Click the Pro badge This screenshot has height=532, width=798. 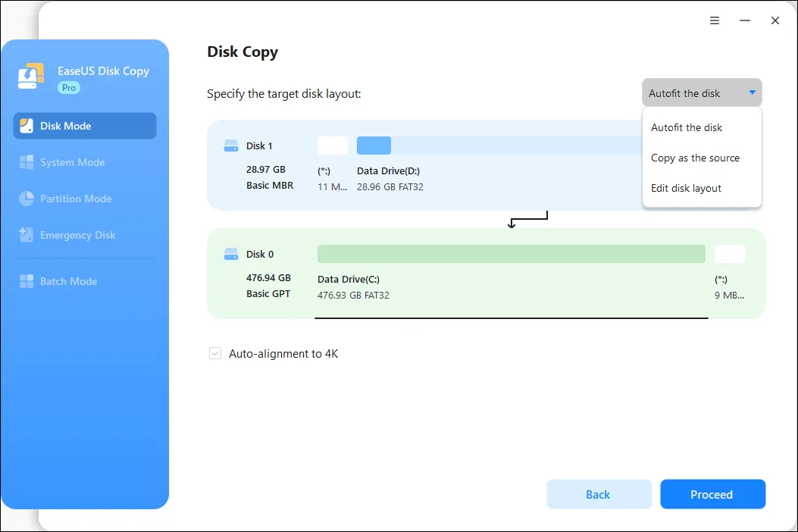click(x=69, y=88)
